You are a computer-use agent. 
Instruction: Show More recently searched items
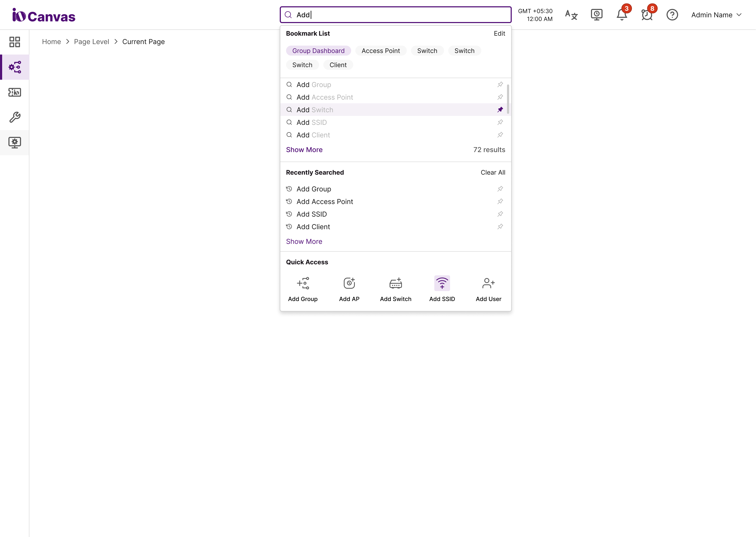pos(304,241)
